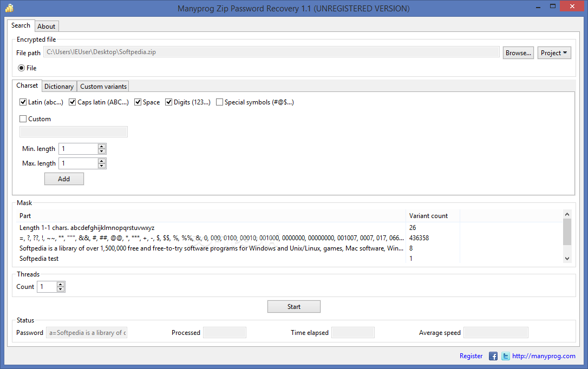Click the thread Count value field
588x369 pixels.
click(x=47, y=287)
